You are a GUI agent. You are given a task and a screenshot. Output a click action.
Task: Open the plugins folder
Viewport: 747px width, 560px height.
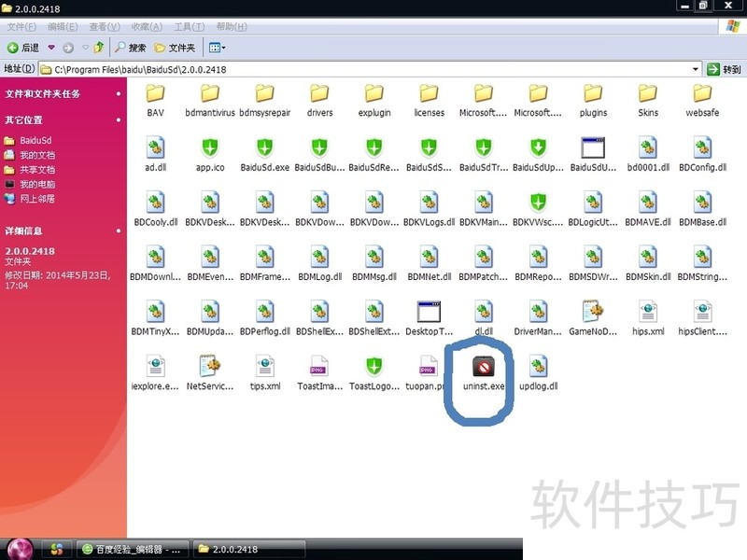(593, 101)
